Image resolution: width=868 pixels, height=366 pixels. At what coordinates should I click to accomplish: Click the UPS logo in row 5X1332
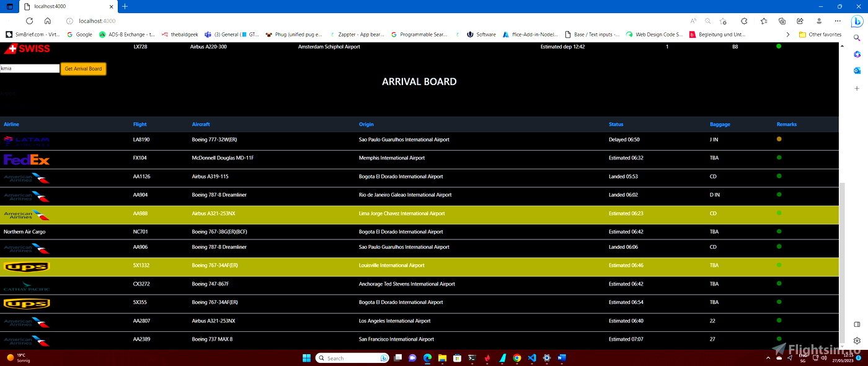click(27, 267)
